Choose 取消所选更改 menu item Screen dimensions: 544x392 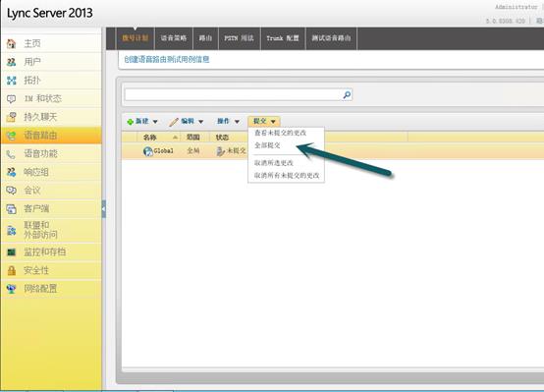[274, 163]
